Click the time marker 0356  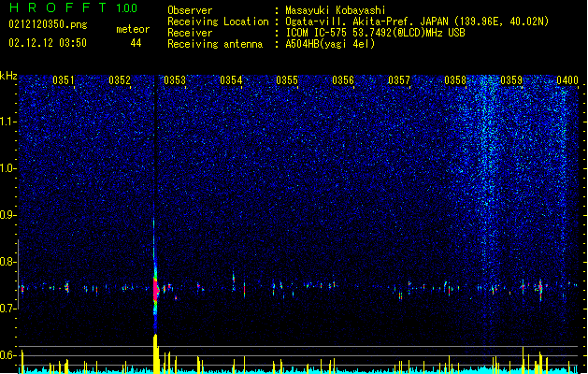point(343,80)
